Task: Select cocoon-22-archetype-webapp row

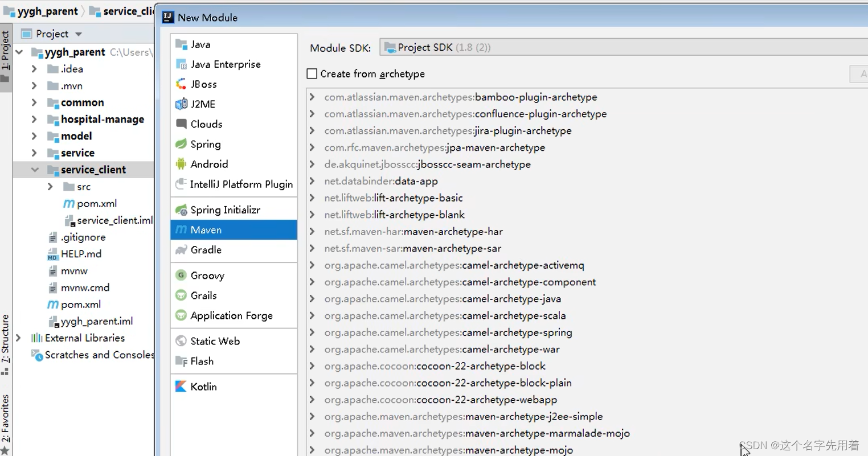Action: [441, 400]
